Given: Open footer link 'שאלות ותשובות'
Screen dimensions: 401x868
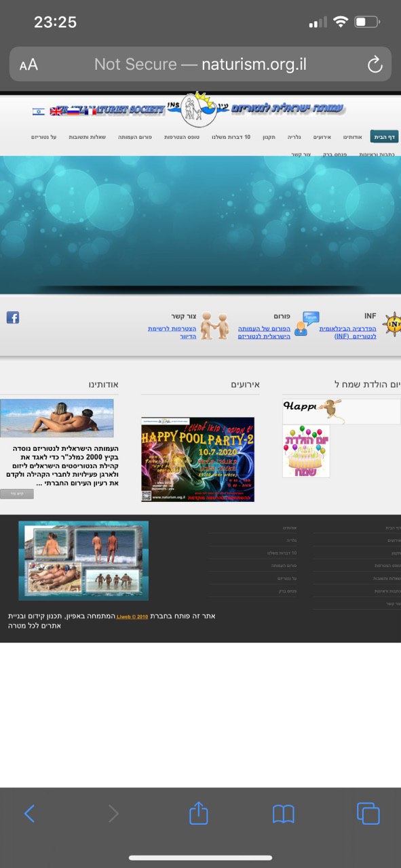Looking at the screenshot, I should click(x=387, y=578).
